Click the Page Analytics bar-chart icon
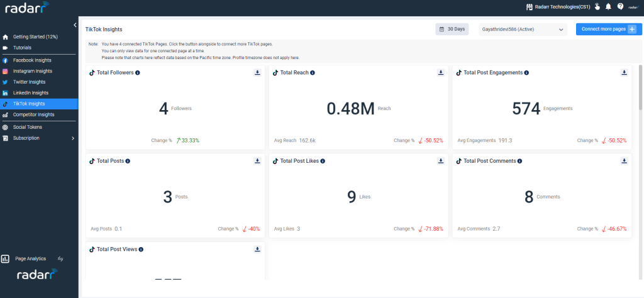Screen dimensions: 644x298 [x=5, y=258]
